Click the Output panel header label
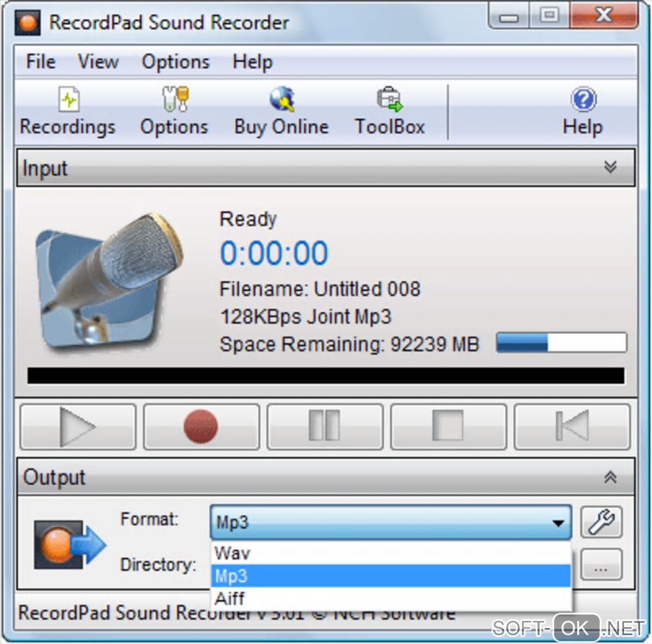Viewport: 652px width, 644px height. tap(54, 477)
